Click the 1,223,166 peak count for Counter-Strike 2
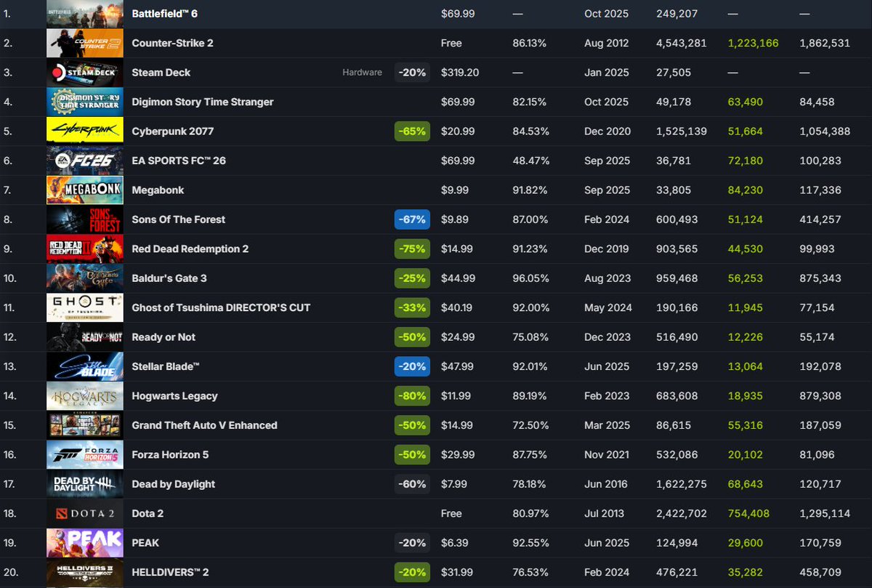This screenshot has width=872, height=588. 753,43
